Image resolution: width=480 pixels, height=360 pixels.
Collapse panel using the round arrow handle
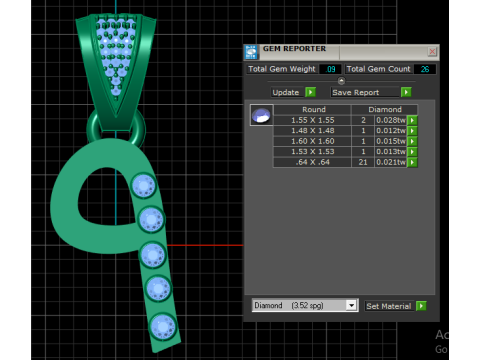(x=341, y=81)
